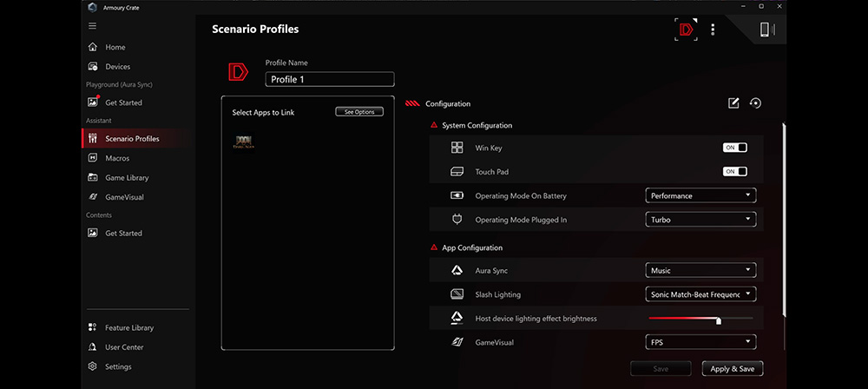Click the Settings gear icon
The image size is (868, 389).
93,366
